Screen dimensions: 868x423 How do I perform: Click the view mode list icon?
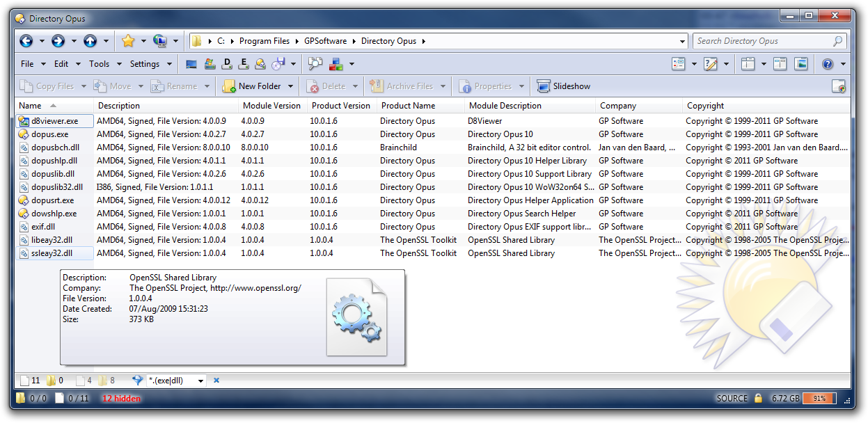coord(679,64)
